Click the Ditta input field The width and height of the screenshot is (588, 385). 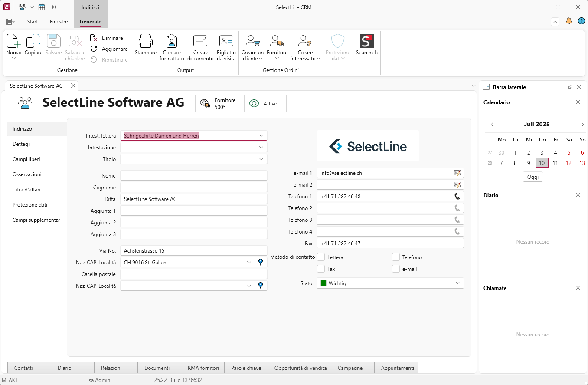[x=194, y=199]
